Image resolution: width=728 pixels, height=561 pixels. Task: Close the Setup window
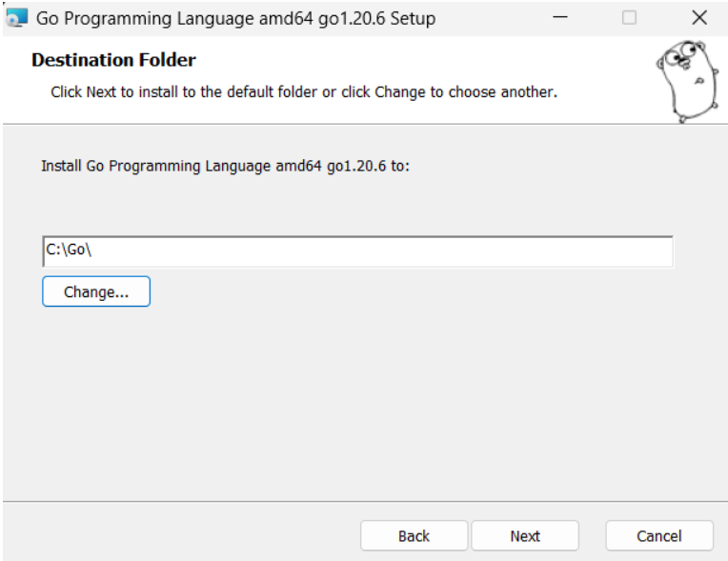pos(699,18)
